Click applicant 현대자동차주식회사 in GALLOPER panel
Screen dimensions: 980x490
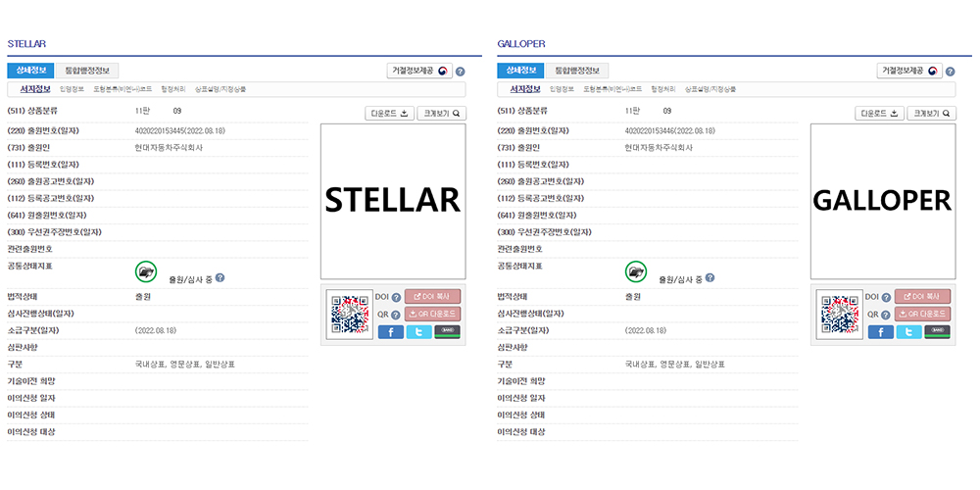tap(659, 148)
